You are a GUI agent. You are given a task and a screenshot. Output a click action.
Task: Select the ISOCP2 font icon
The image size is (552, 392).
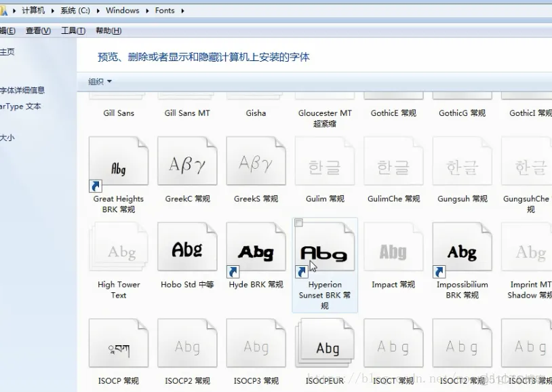pyautogui.click(x=187, y=343)
